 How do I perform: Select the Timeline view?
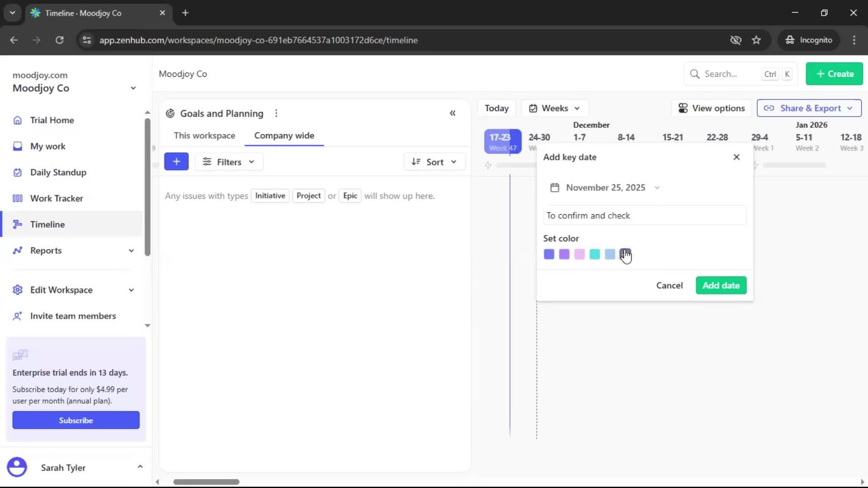pos(47,224)
